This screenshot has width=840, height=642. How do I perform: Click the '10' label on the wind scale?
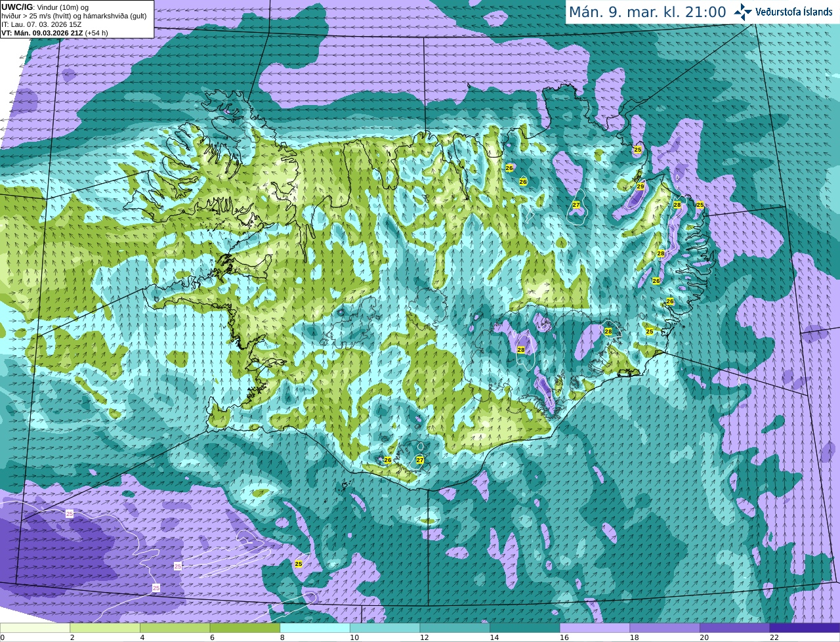(x=354, y=637)
